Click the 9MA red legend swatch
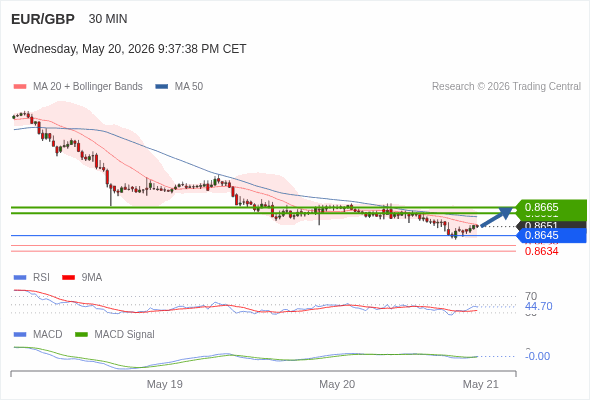The width and height of the screenshot is (590, 400). 68,278
